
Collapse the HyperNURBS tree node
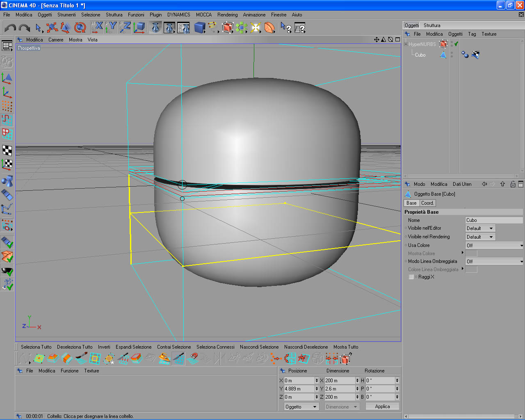[x=406, y=44]
